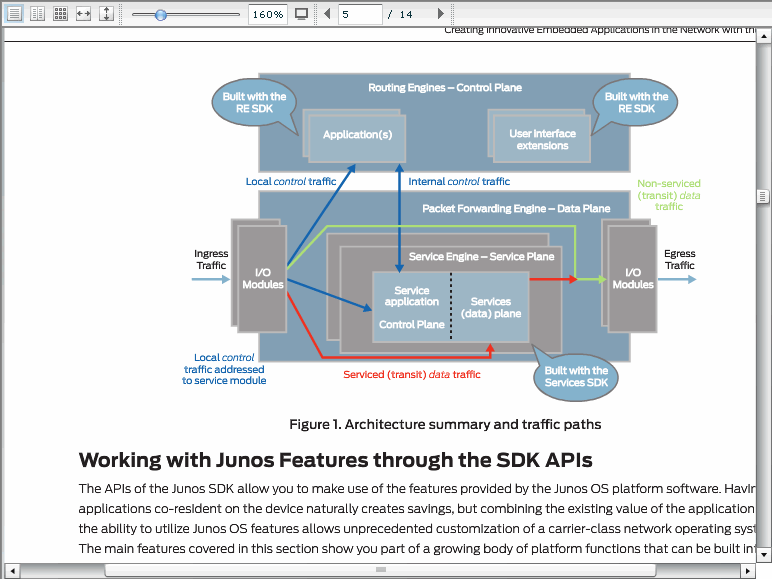Click right 'I/O Modules' block

coord(633,279)
